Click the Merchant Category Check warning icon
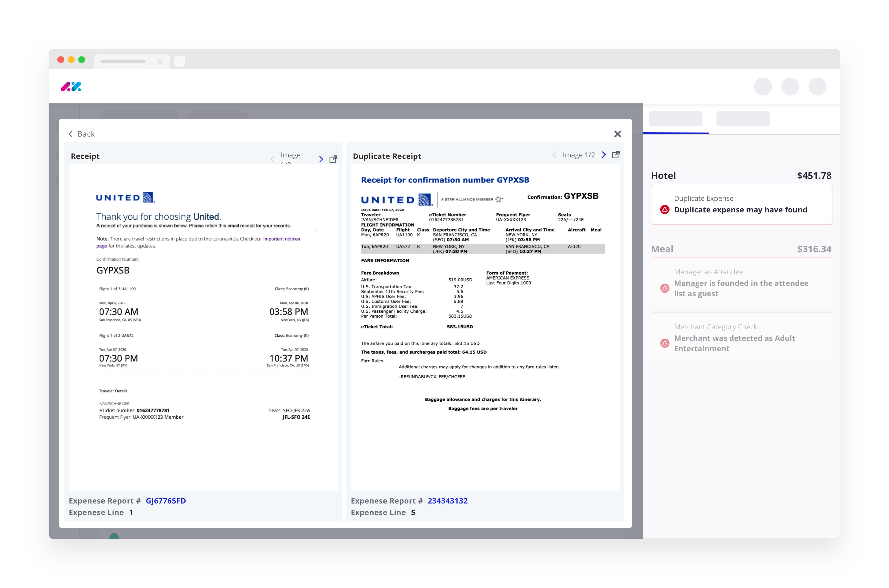Screen dimensions: 889x588 click(x=664, y=343)
